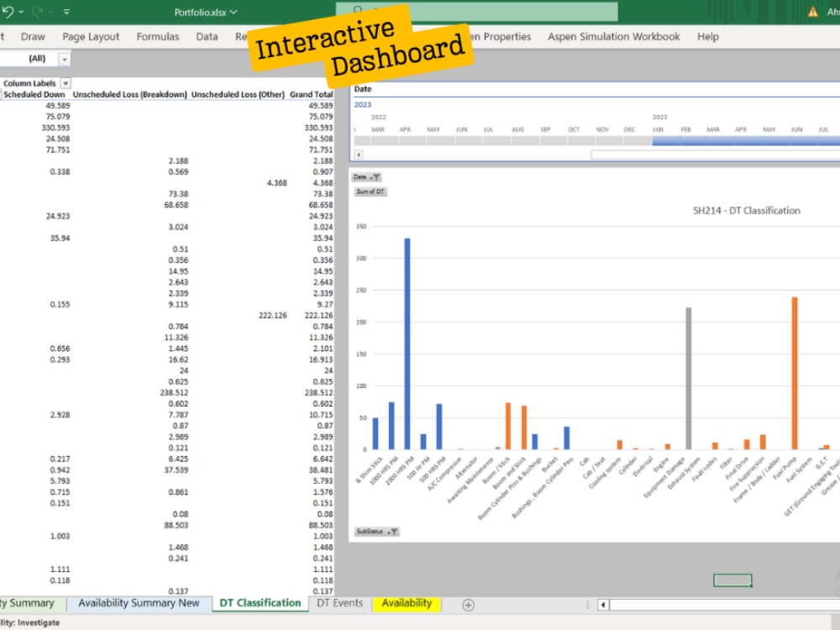Switch to the Formulas ribbon tab
The width and height of the screenshot is (840, 630).
coord(157,36)
